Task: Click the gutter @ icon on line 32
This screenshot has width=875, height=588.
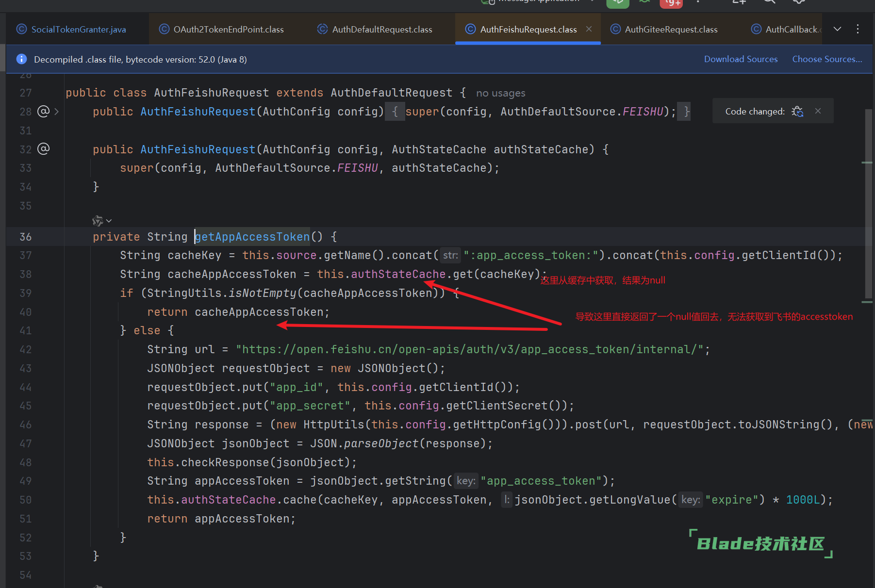Action: pos(43,149)
